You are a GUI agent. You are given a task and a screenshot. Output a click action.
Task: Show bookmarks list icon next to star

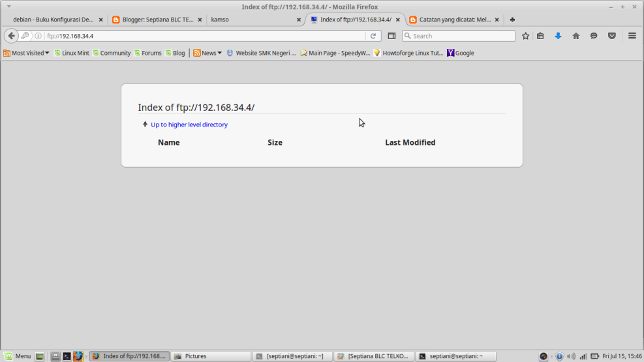coord(540,36)
